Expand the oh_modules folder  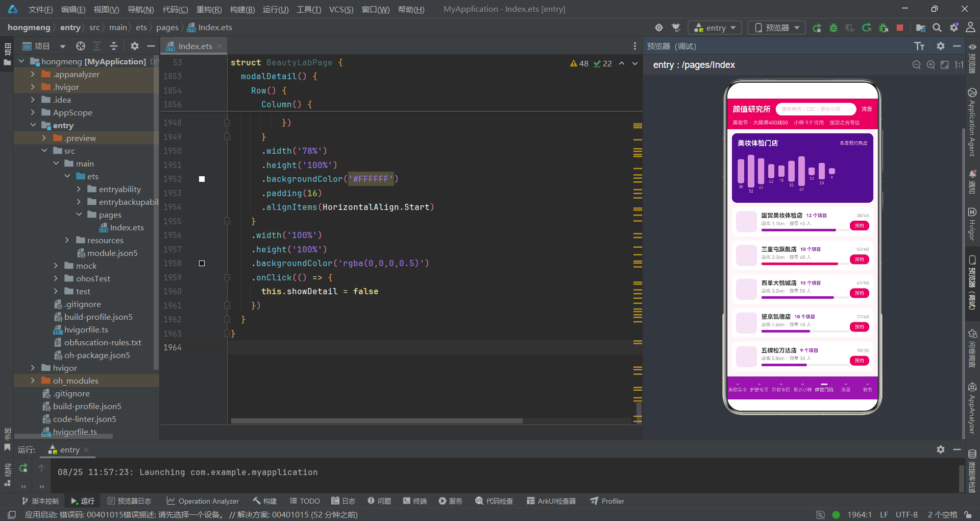[x=33, y=381]
